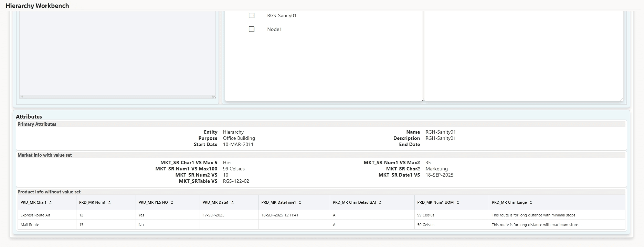644x247 pixels.
Task: Click the 18-SEP-2025 12:11:41 datetime cell
Action: click(294, 215)
